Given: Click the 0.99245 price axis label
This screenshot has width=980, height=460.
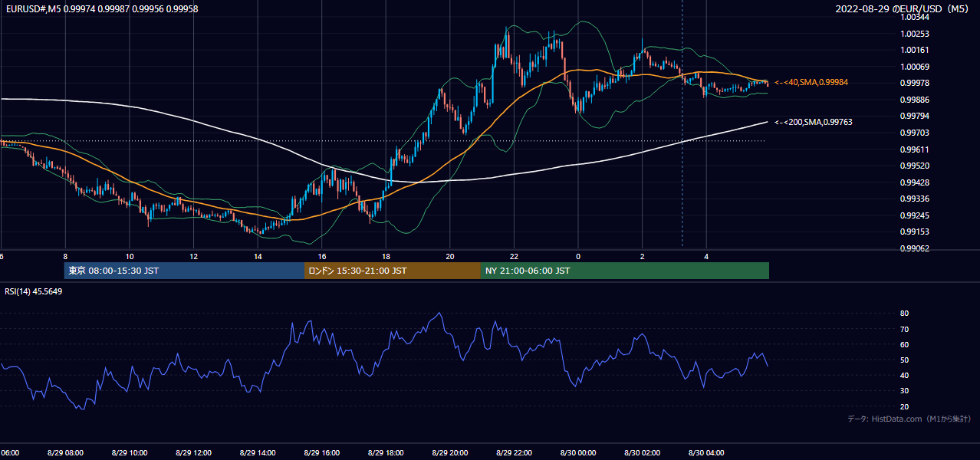Looking at the screenshot, I should [916, 215].
